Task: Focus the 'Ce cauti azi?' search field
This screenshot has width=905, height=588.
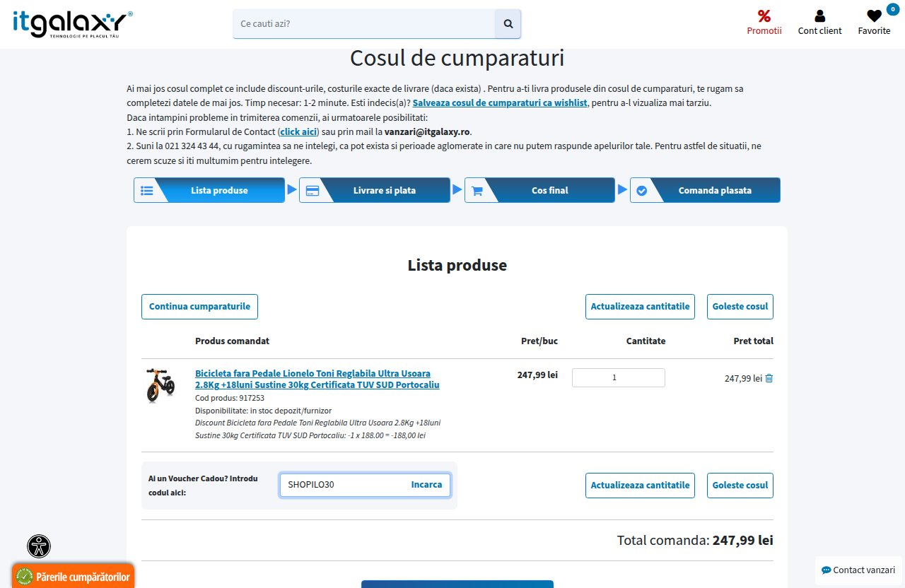Action: [x=364, y=23]
